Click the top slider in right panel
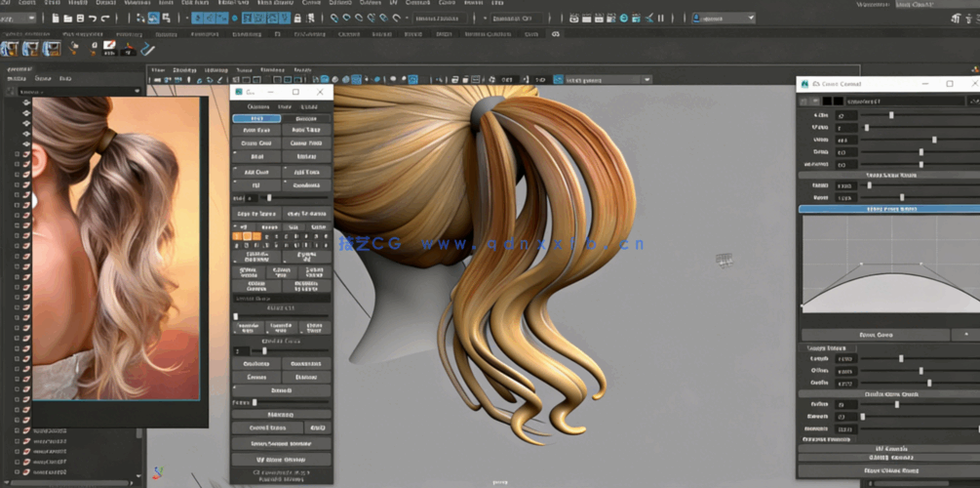This screenshot has width=980, height=488. [891, 115]
